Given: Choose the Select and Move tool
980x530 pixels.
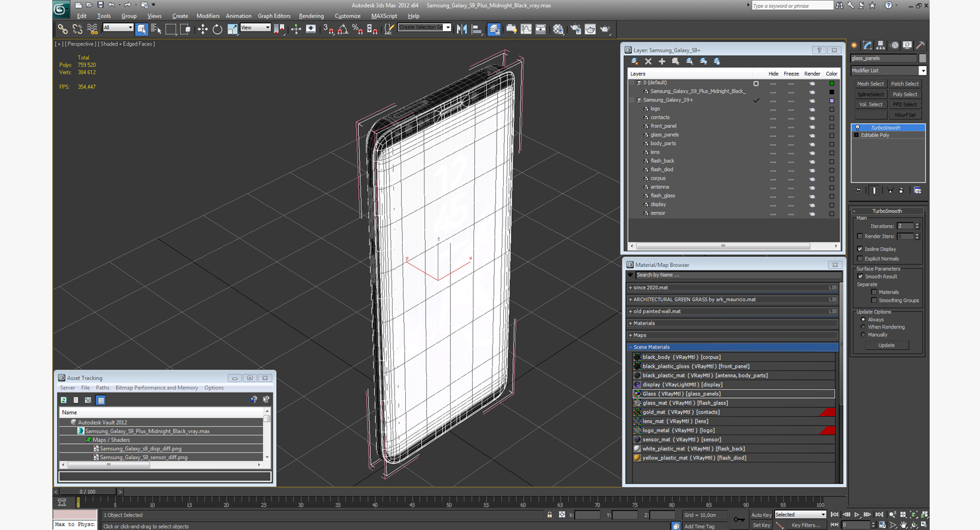Looking at the screenshot, I should (203, 29).
